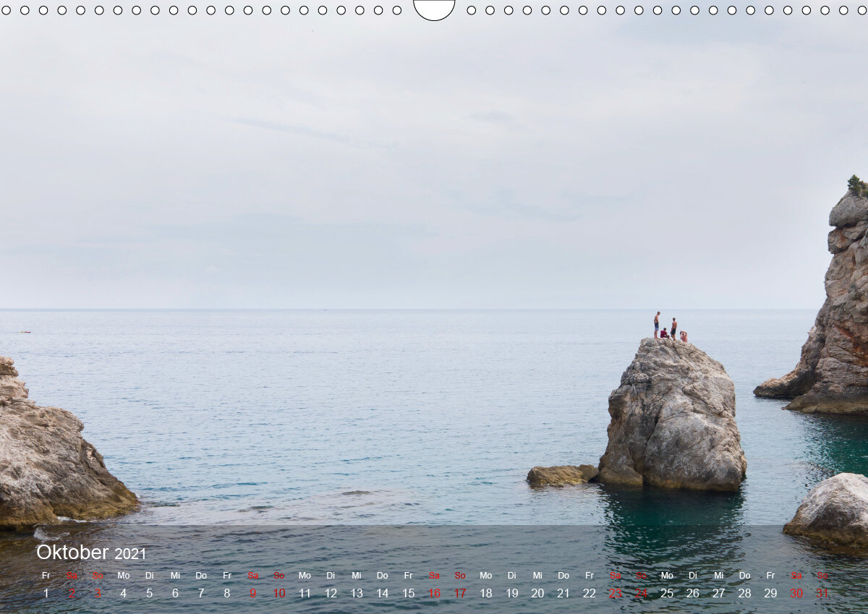Select the red date 9
Image resolution: width=868 pixels, height=614 pixels.
click(252, 593)
